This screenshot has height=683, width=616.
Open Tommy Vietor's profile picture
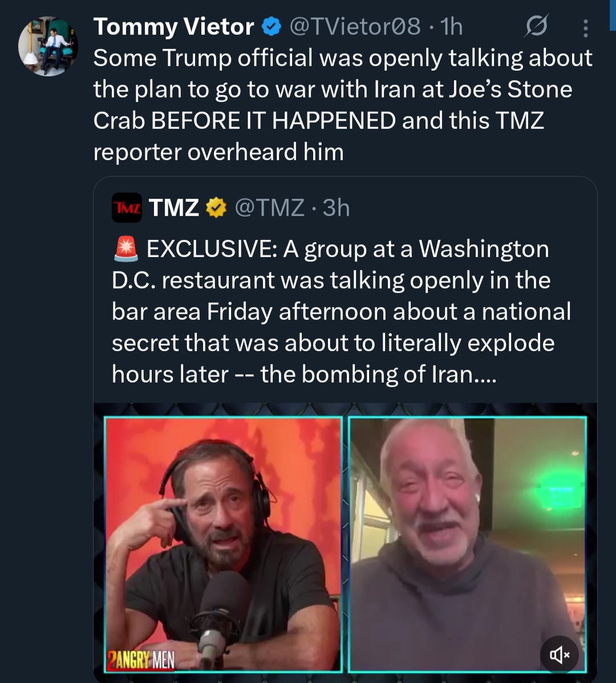tap(48, 46)
